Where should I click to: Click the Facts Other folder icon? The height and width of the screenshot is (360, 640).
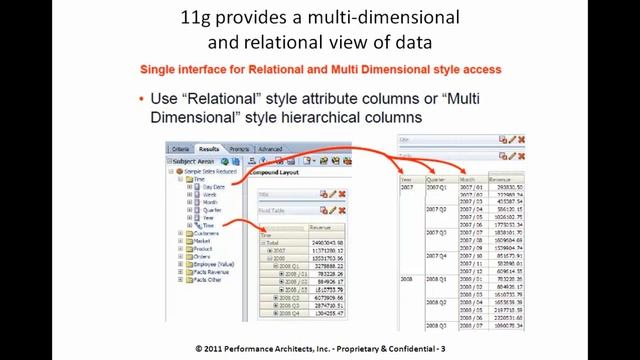click(x=189, y=280)
